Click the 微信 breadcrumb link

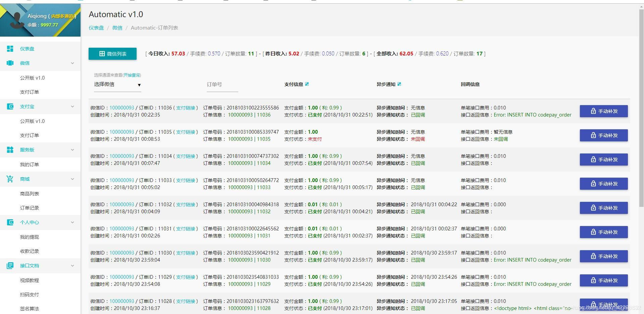117,28
